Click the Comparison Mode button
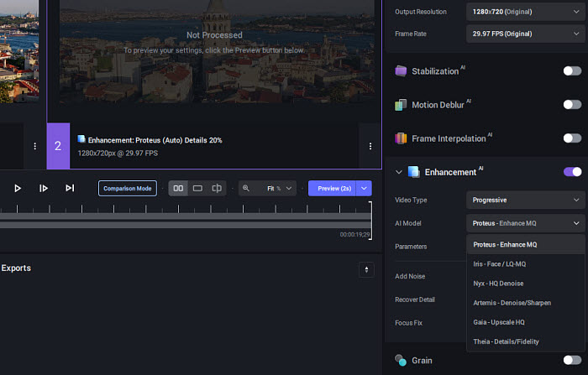 coord(128,189)
